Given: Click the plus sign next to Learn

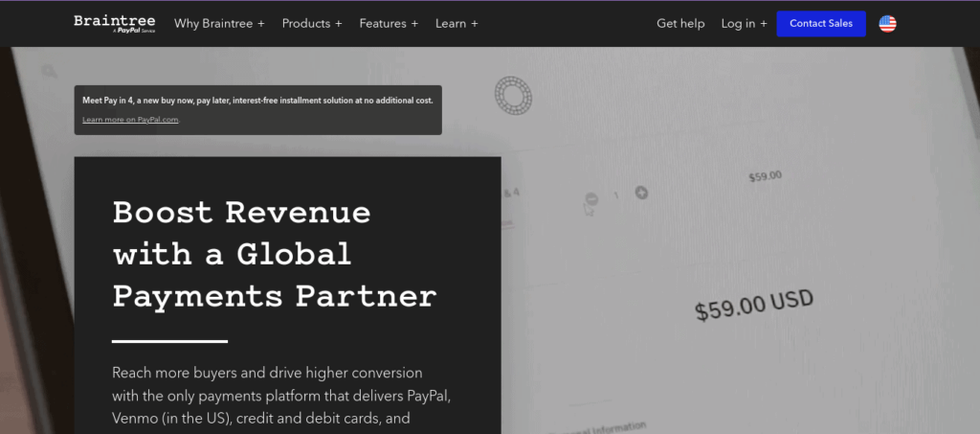Looking at the screenshot, I should click(475, 24).
